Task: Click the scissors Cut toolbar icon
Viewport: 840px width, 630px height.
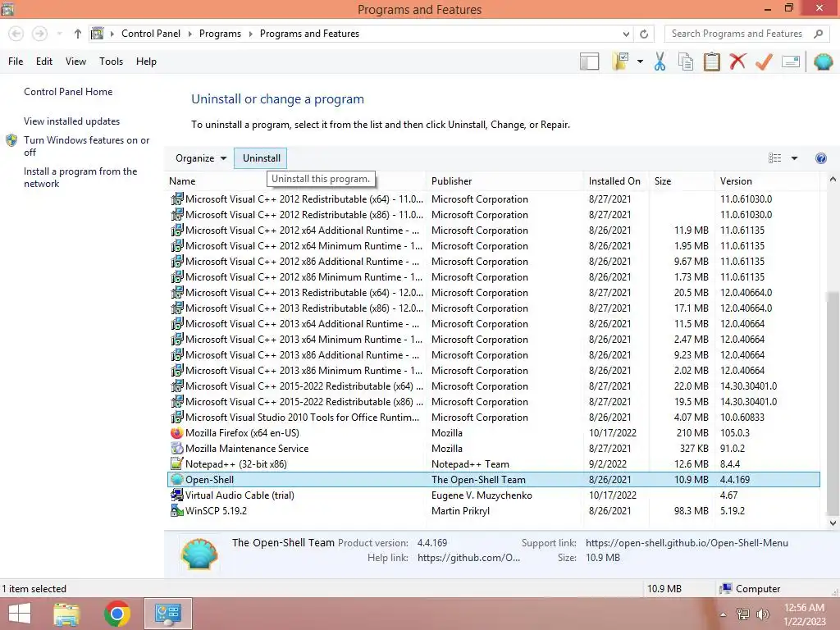Action: coord(660,62)
